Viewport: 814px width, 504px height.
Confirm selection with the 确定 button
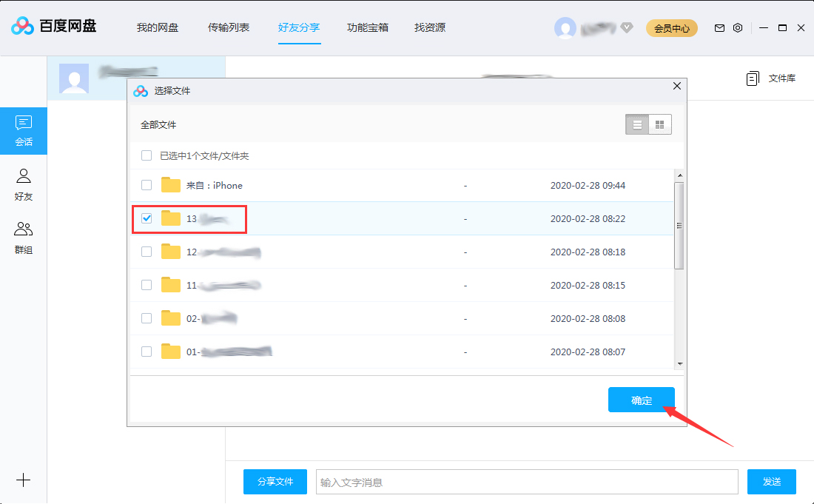[x=641, y=400]
